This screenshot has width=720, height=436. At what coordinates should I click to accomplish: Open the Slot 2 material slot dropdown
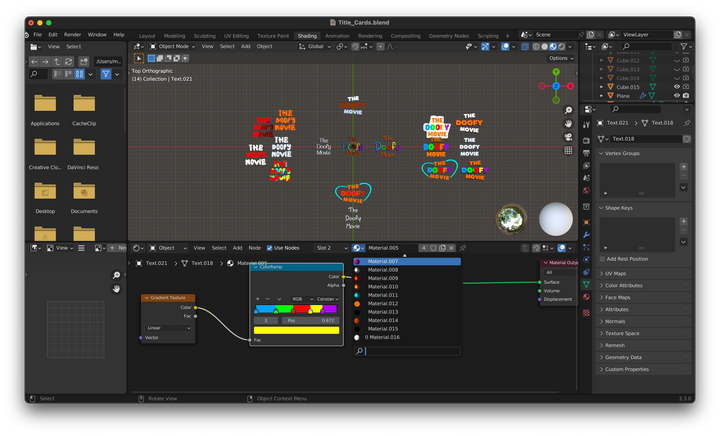coord(332,248)
